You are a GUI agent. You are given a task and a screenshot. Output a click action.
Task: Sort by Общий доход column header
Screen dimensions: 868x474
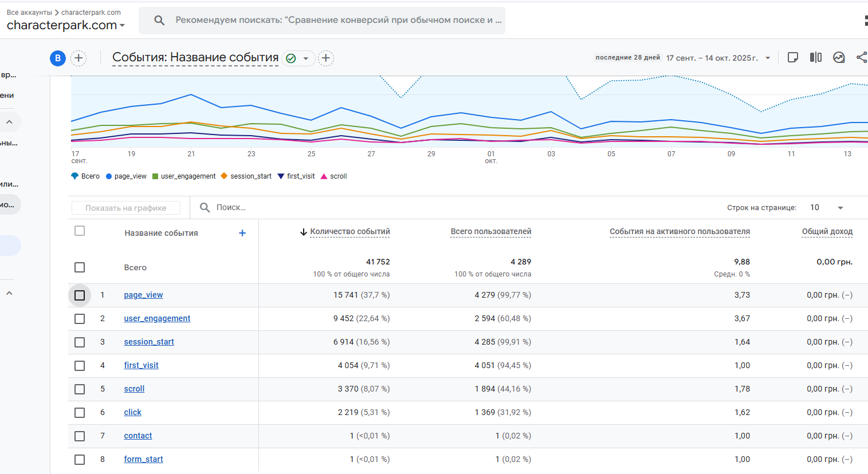click(827, 232)
